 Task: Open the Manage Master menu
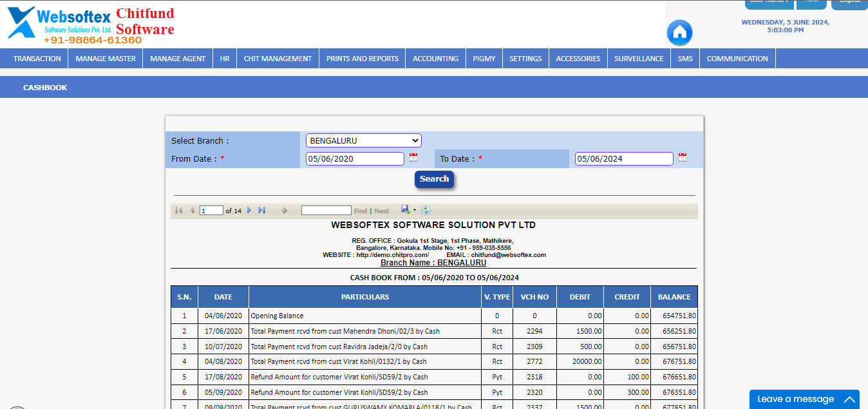[106, 59]
